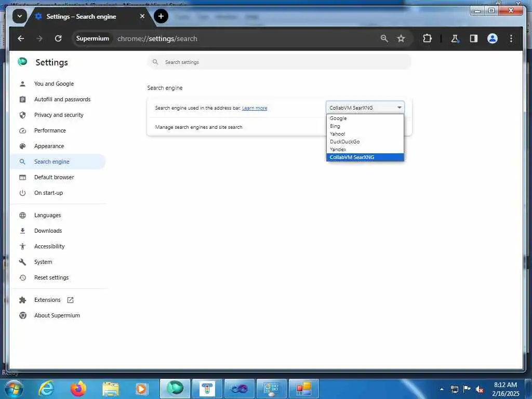Collapse the CollabVM SearXNG search engine dropdown
Screen dimensions: 532x399
point(365,108)
